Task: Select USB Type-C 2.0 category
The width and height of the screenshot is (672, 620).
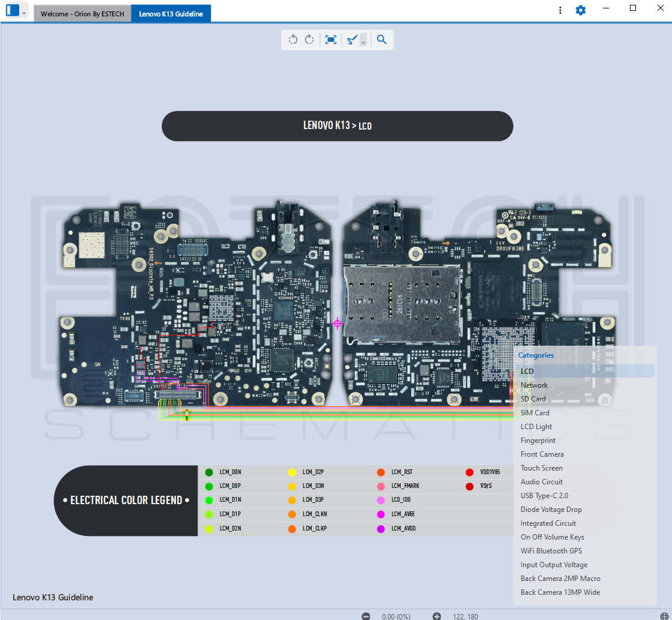Action: [585, 495]
